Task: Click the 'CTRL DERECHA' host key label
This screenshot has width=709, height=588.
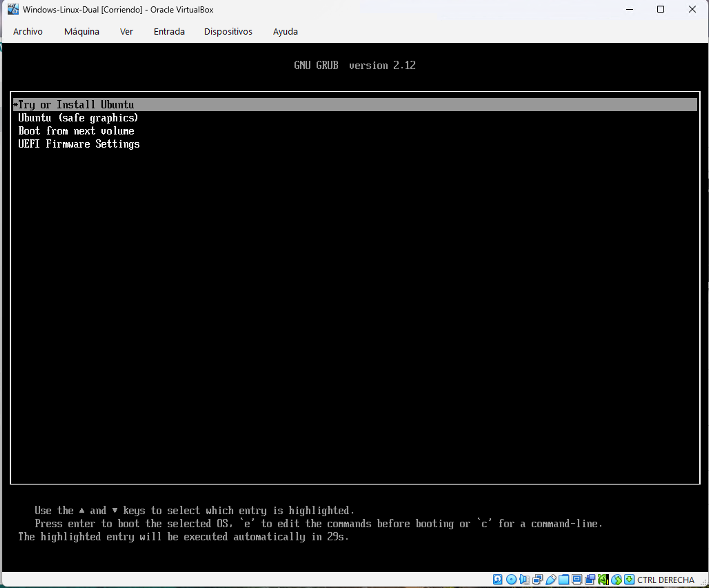Action: (666, 580)
